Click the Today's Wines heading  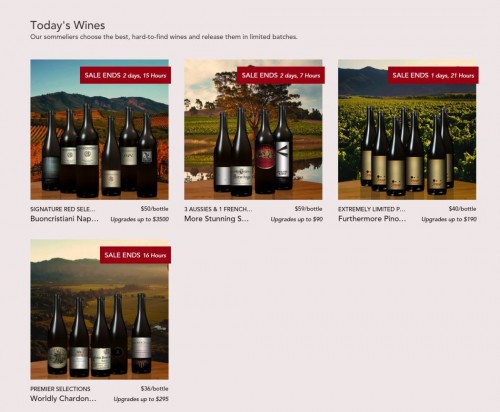pos(68,25)
